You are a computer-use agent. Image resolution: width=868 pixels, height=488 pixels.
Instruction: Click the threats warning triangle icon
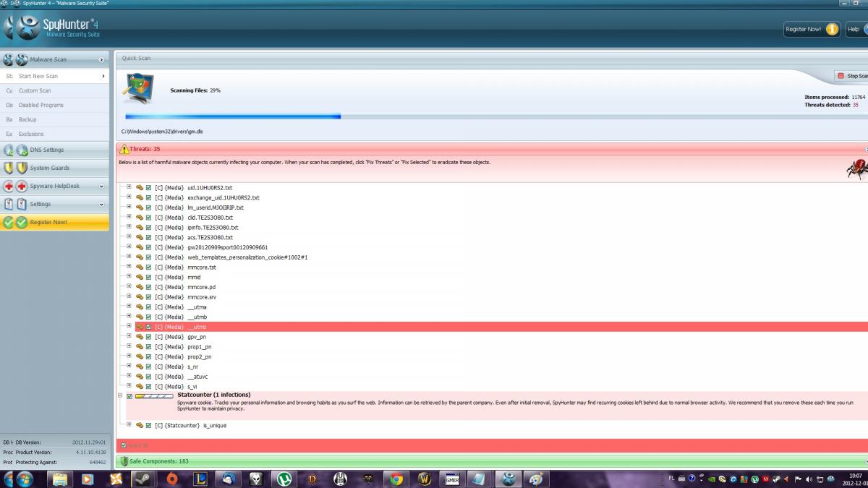[x=124, y=149]
